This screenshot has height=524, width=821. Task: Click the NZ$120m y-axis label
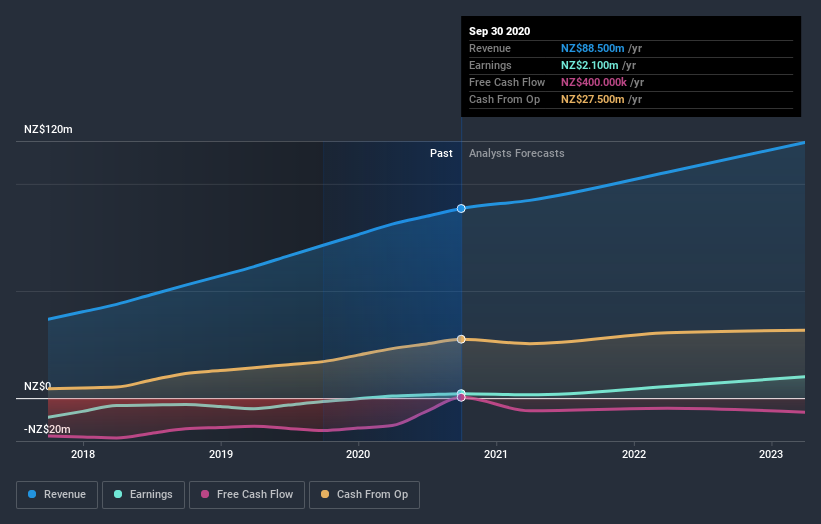pyautogui.click(x=48, y=129)
